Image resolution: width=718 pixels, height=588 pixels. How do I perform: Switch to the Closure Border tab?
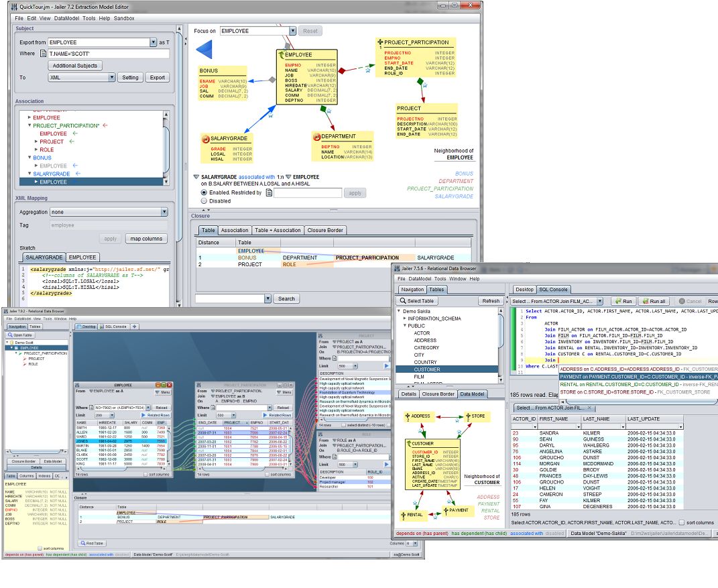click(325, 231)
